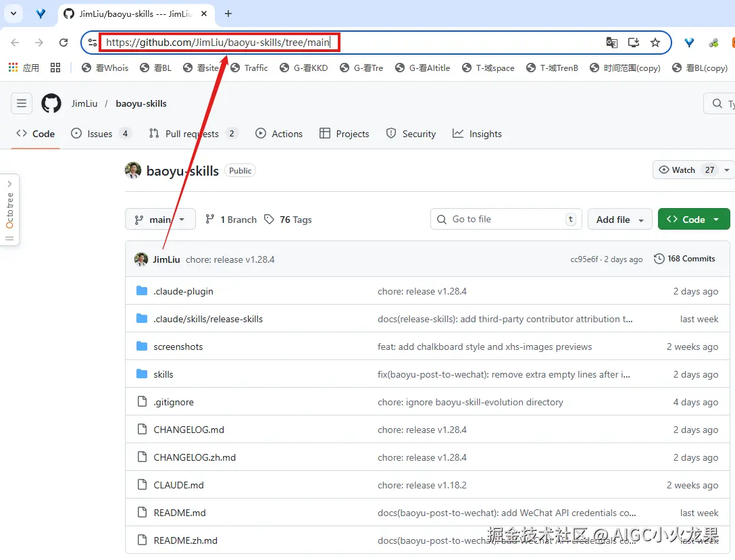
Task: Click the translate page icon in address bar
Action: click(x=612, y=43)
